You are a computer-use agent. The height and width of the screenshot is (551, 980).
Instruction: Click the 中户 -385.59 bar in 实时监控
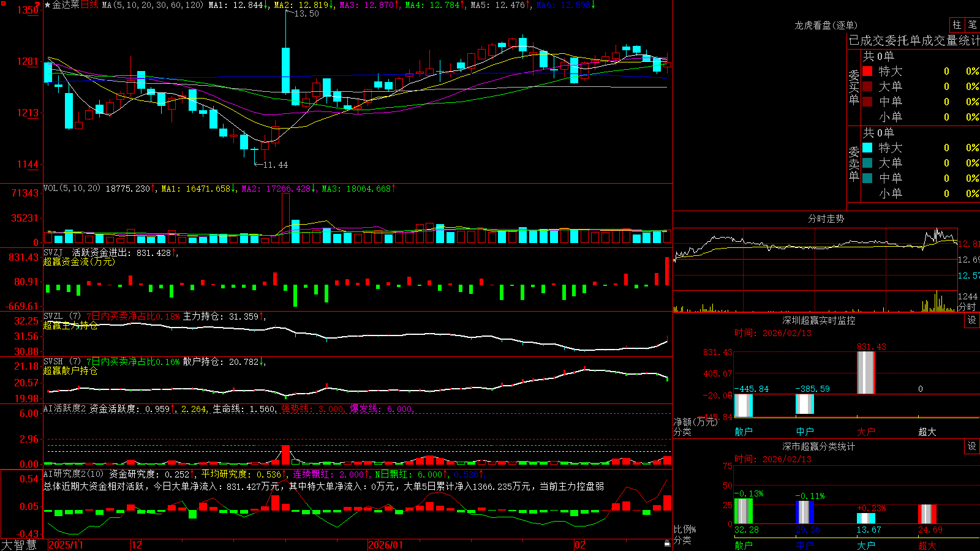805,404
